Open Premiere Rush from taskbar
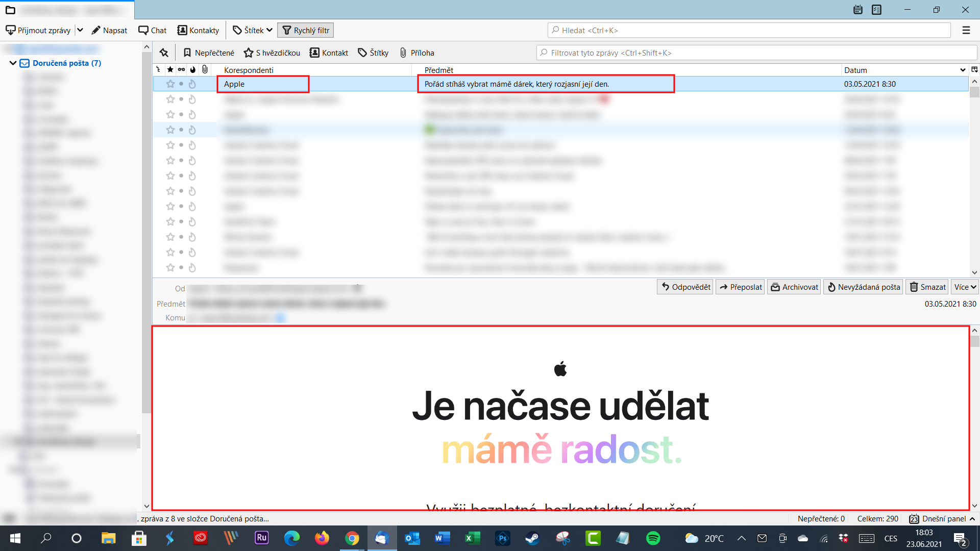The height and width of the screenshot is (551, 980). pos(261,538)
